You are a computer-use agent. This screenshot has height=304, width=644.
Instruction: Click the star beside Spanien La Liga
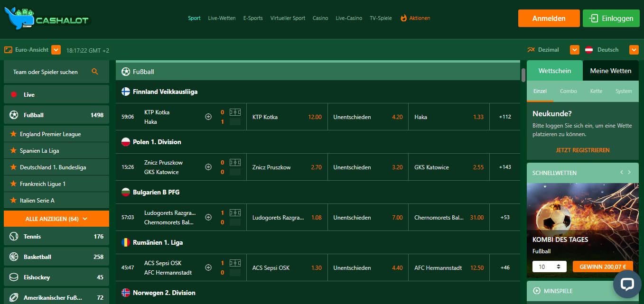[x=13, y=151]
